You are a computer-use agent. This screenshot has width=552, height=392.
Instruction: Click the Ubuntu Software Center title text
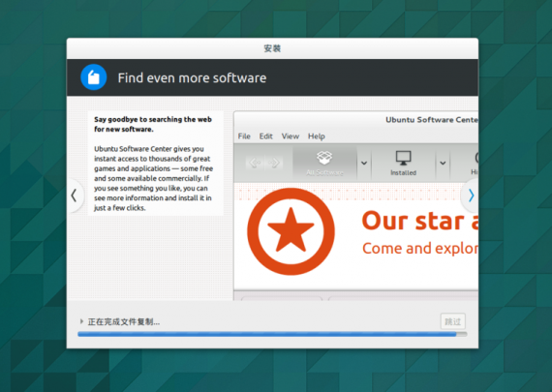(x=432, y=120)
